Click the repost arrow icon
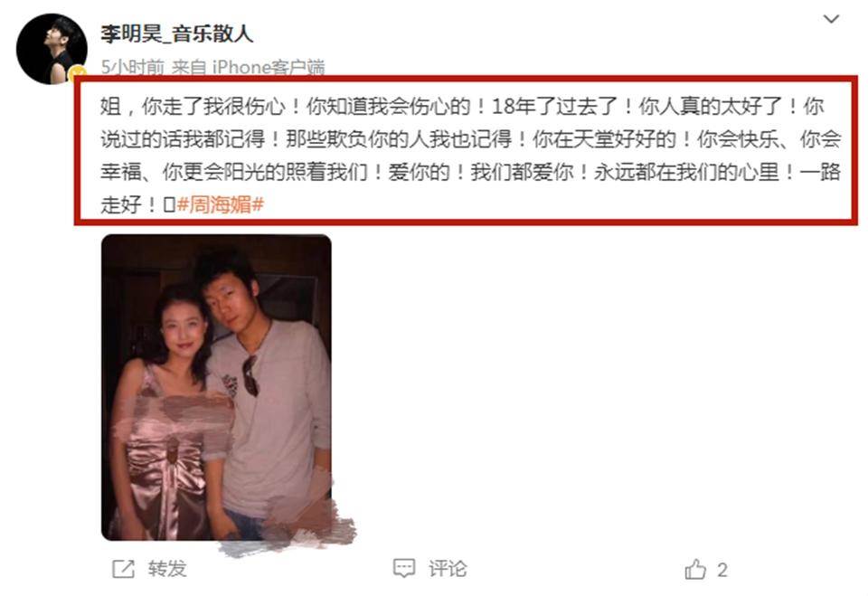 [124, 569]
